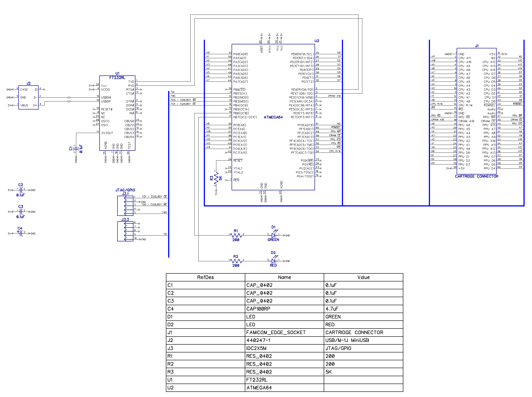Click the J3.2 header connector symbol
Viewport: 532px width, 397px height.
125,231
